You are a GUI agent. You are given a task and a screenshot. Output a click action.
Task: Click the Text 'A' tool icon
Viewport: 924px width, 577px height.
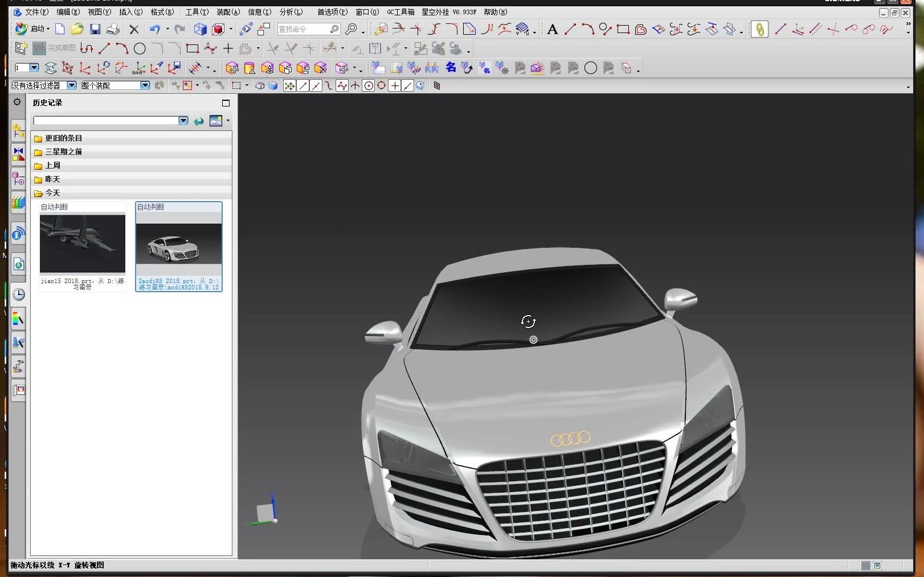click(552, 29)
